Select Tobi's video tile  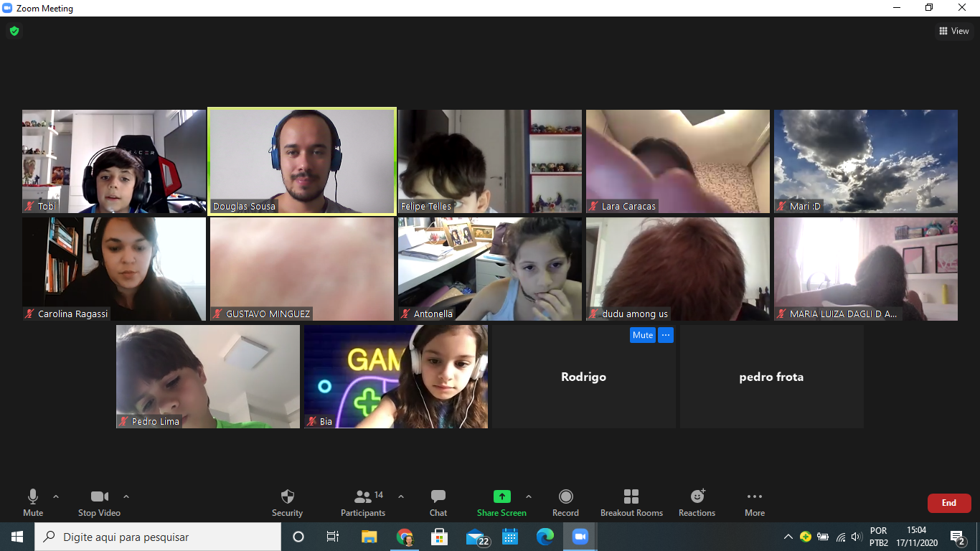114,161
